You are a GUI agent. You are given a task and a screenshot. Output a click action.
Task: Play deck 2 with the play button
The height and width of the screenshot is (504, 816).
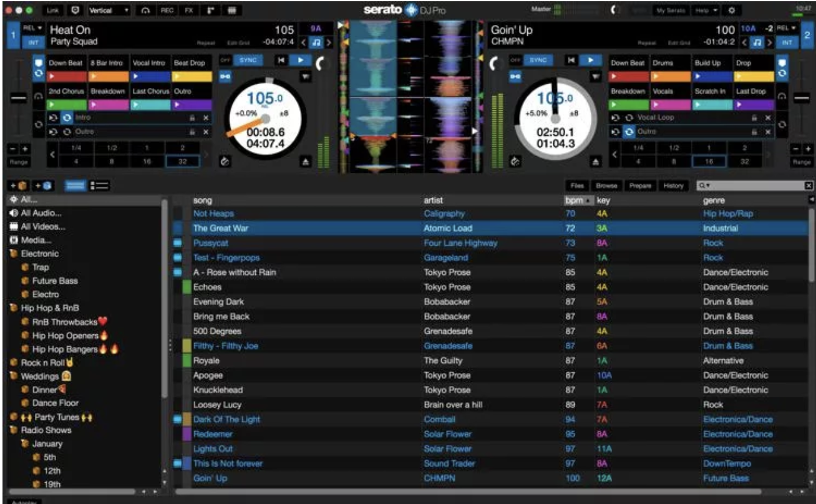coord(592,60)
